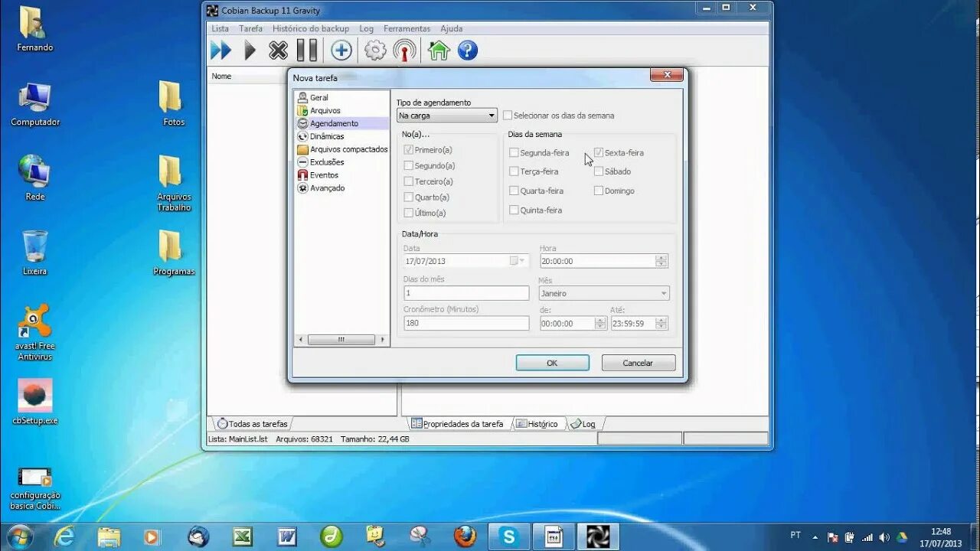
Task: Click the green home toolbar icon
Action: point(439,51)
